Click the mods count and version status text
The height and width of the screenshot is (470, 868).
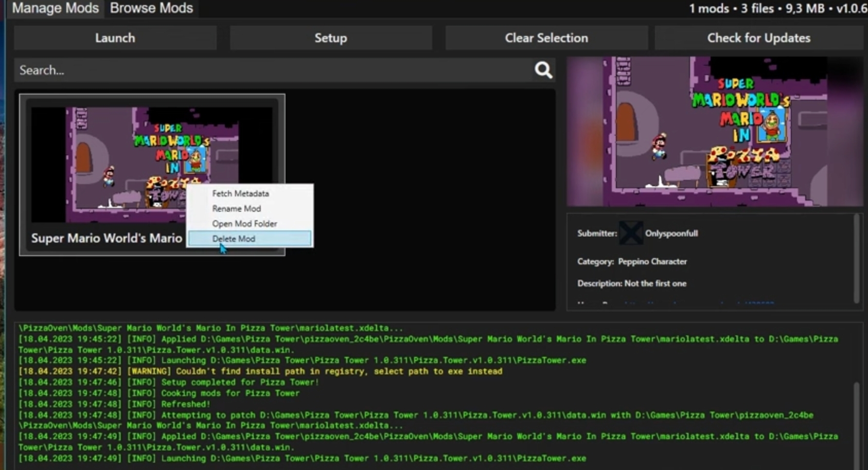[778, 9]
